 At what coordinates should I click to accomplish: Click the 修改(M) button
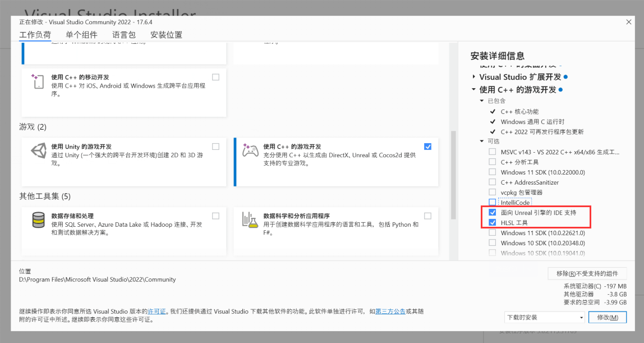[x=608, y=318]
